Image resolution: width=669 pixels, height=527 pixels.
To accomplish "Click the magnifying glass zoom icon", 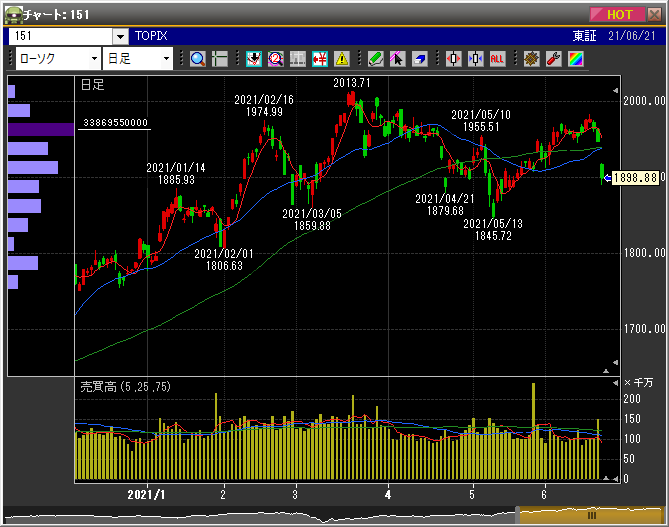I will point(197,58).
